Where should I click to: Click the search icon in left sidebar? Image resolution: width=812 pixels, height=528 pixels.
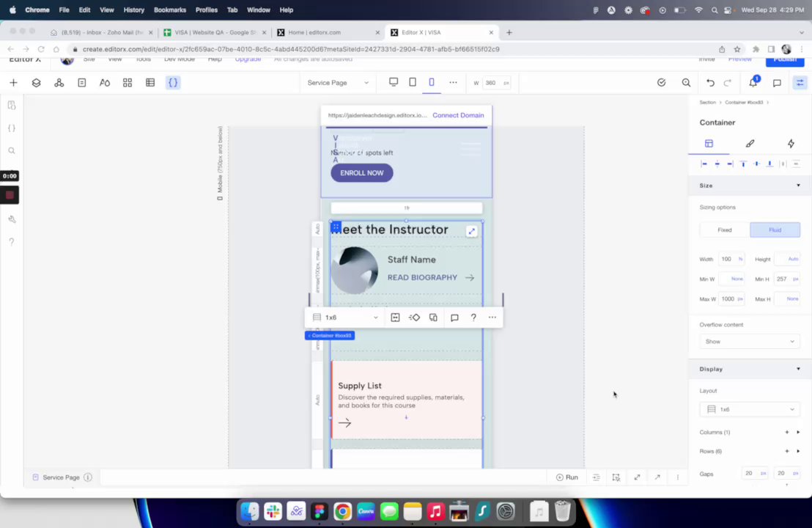(x=12, y=151)
